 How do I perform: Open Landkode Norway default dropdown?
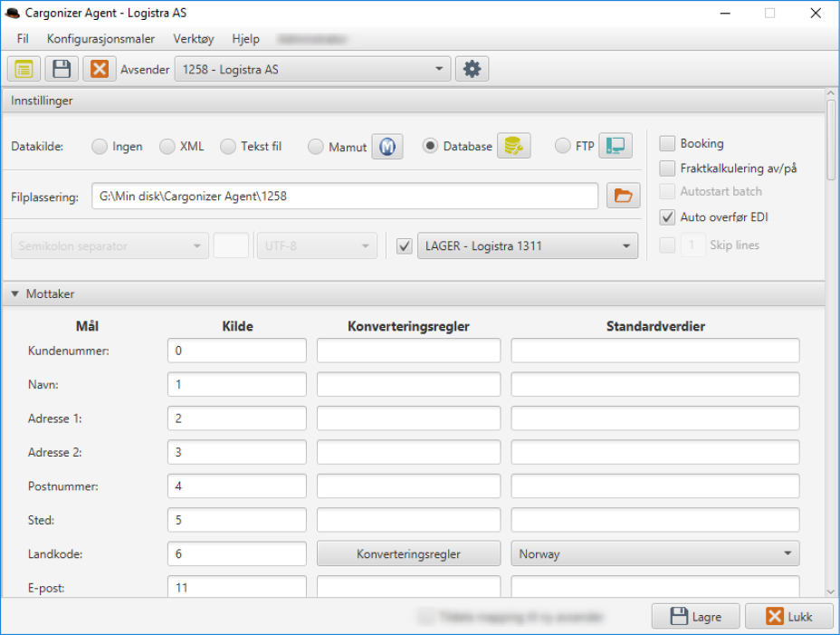pyautogui.click(x=655, y=553)
